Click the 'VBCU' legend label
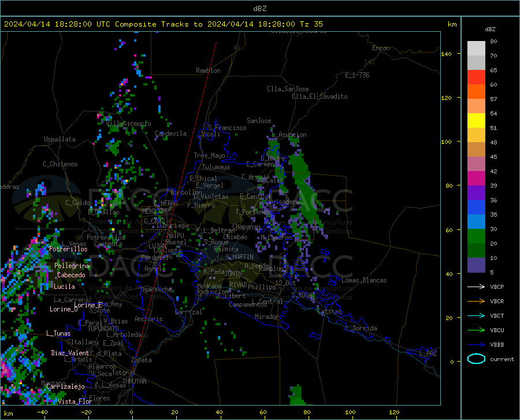 point(497,330)
